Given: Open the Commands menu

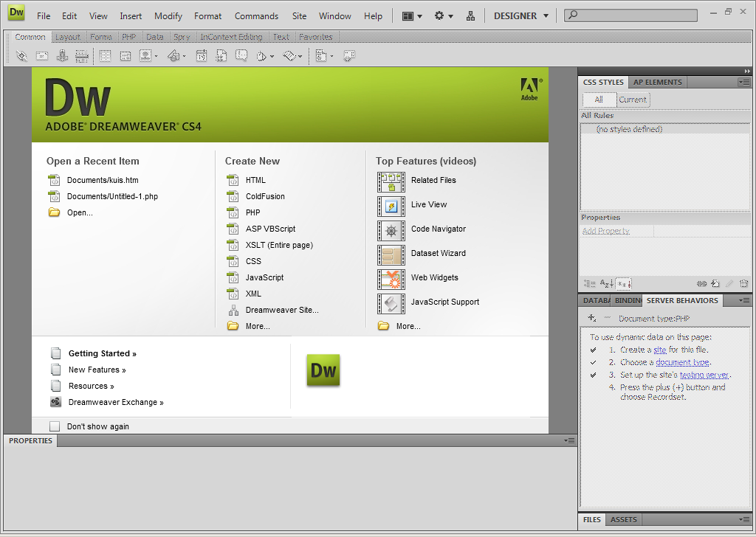Looking at the screenshot, I should click(x=256, y=15).
